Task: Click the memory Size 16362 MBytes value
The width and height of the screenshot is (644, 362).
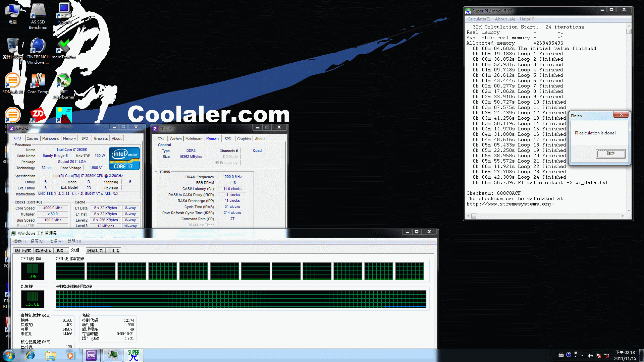Action: coord(191,157)
